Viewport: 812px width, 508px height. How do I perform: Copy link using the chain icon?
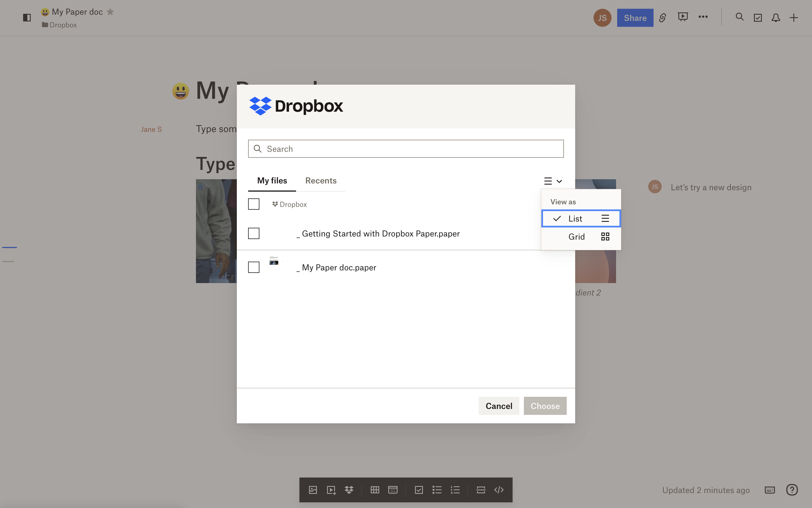(662, 17)
